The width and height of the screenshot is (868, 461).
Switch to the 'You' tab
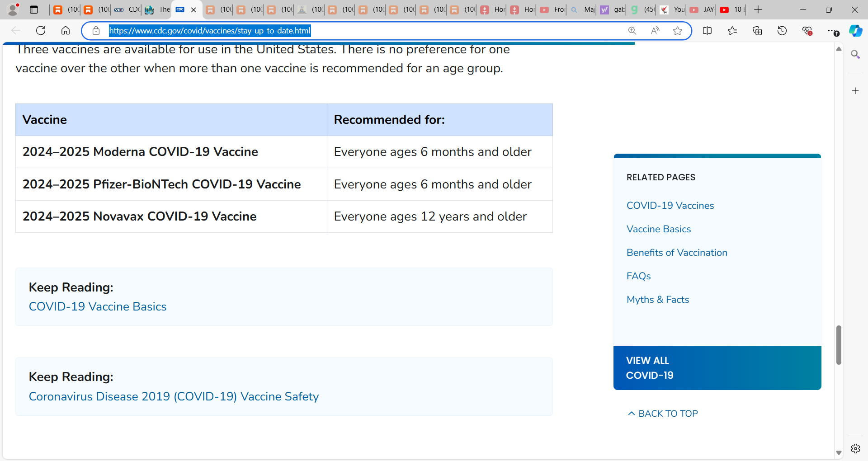tap(672, 9)
